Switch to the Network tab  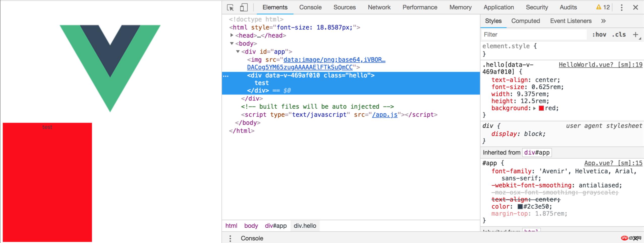[x=379, y=7]
